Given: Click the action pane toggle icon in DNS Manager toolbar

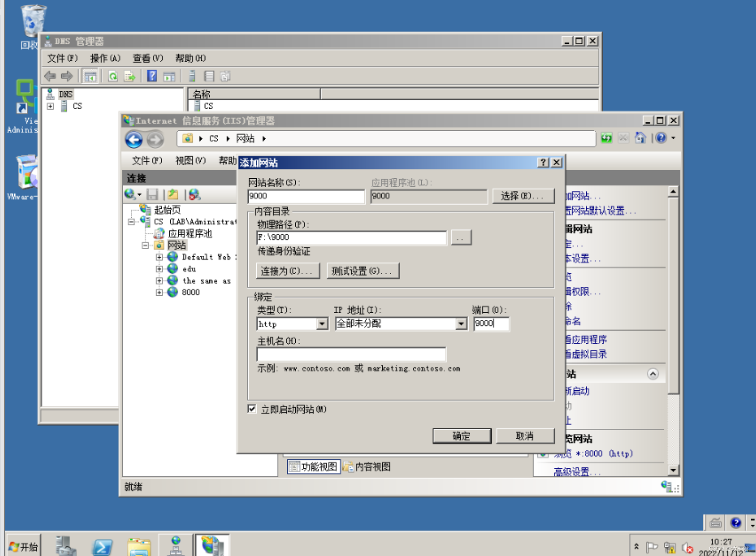Looking at the screenshot, I should (x=169, y=76).
